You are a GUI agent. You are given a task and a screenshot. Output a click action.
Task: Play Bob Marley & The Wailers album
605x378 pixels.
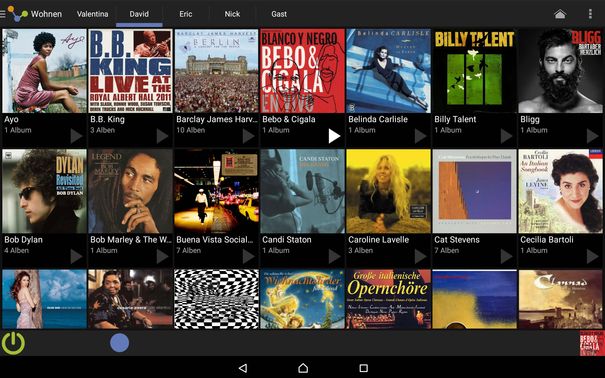(x=162, y=256)
